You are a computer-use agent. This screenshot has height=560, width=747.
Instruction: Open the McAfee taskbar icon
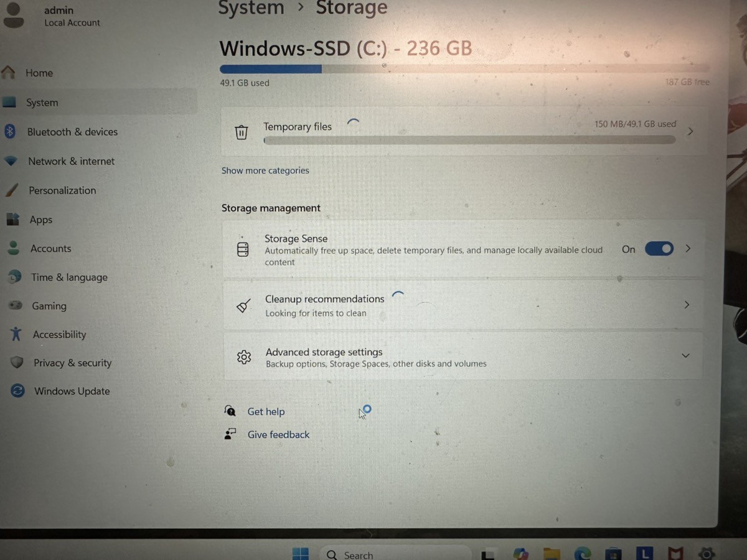click(x=675, y=553)
